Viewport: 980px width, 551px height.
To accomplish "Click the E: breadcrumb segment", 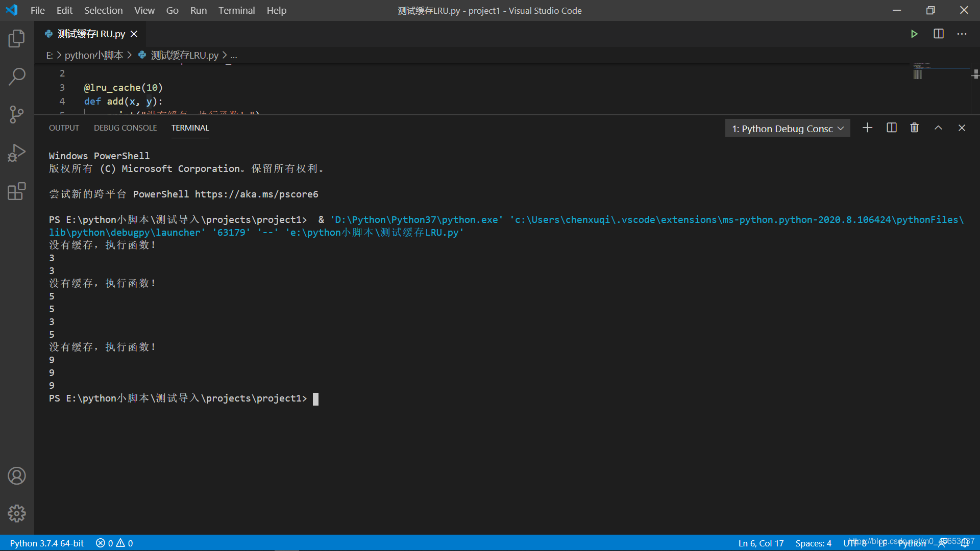I will [49, 55].
